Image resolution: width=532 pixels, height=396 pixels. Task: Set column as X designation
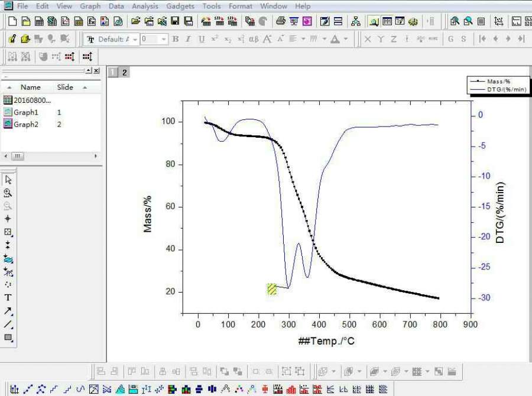coord(368,39)
